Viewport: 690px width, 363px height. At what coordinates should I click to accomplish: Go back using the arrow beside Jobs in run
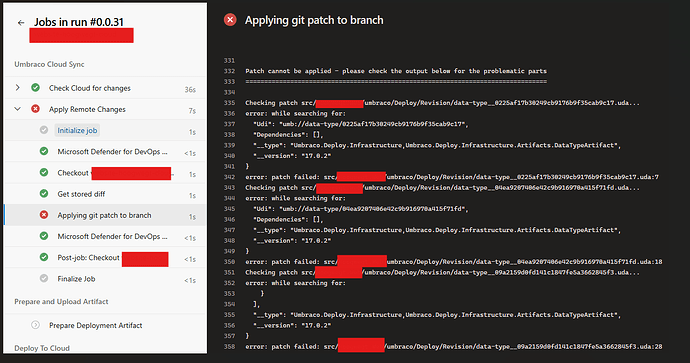(x=21, y=22)
